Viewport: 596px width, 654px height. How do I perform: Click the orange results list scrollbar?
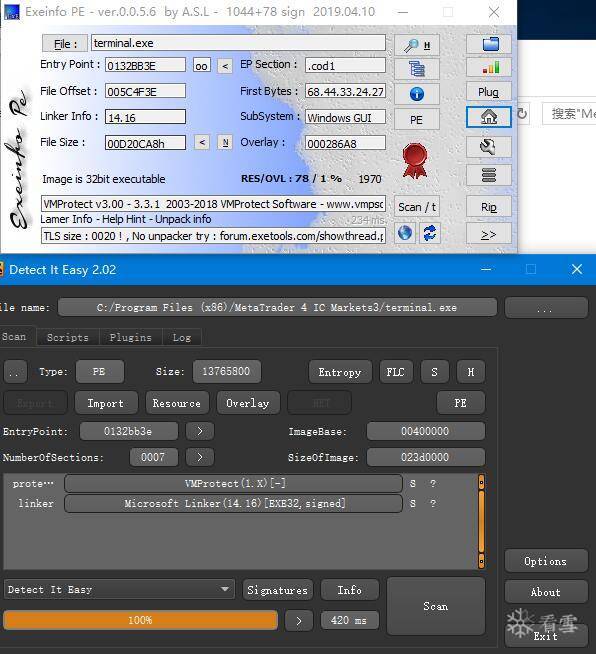[x=481, y=521]
